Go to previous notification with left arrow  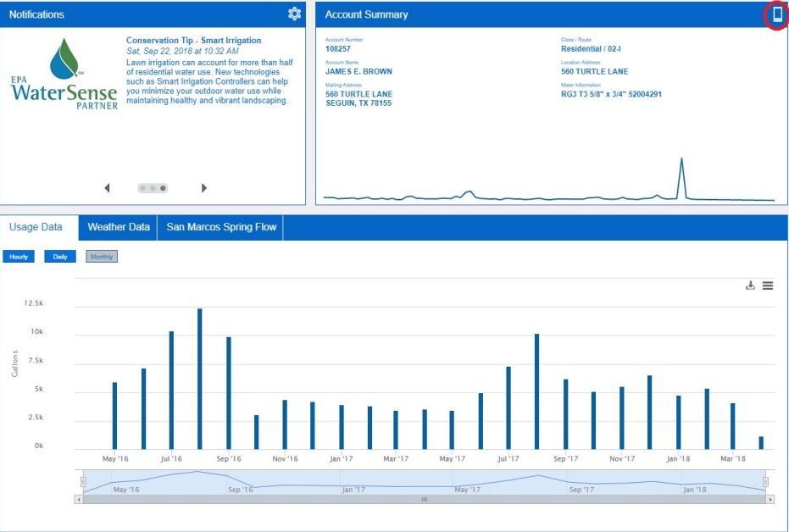[108, 188]
